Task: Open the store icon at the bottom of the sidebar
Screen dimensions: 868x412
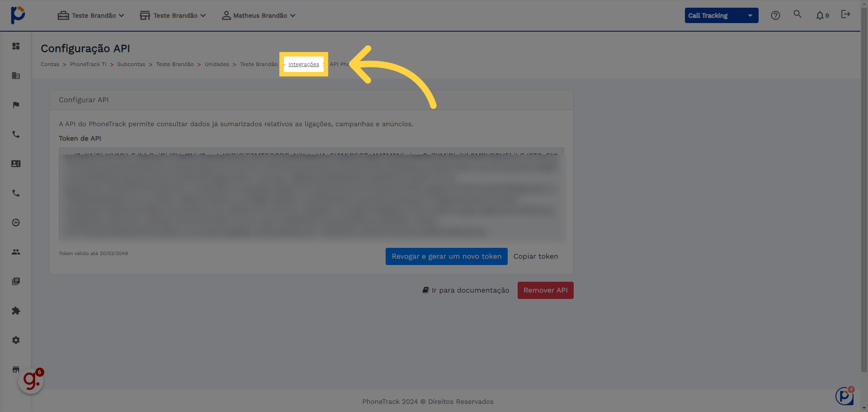Action: click(x=16, y=369)
